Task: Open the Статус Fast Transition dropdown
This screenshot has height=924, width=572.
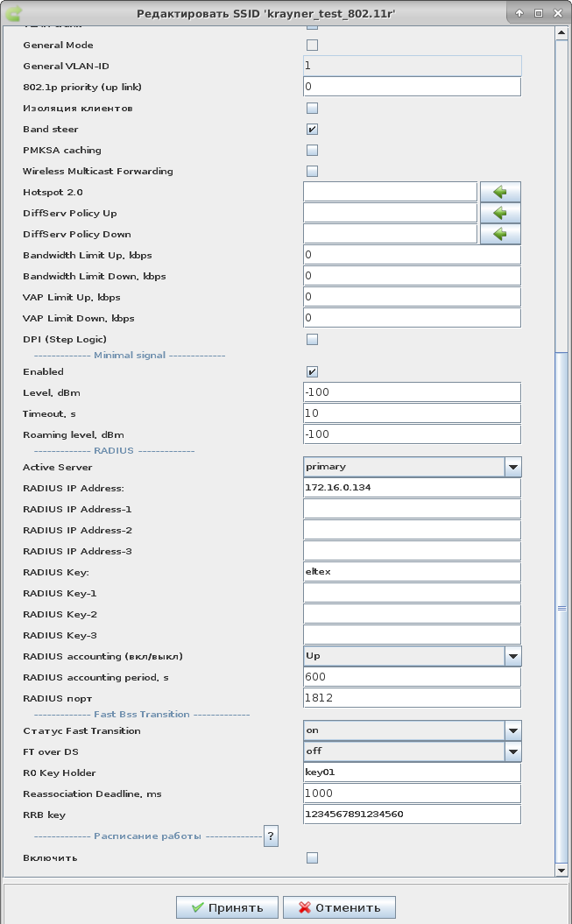Action: point(513,730)
